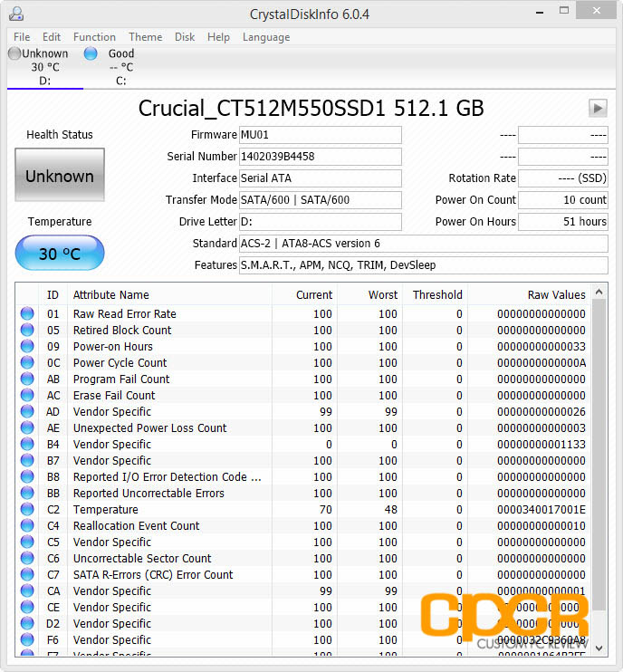Click the status orb for Temperature attribute
Image resolution: width=623 pixels, height=672 pixels.
[27, 509]
